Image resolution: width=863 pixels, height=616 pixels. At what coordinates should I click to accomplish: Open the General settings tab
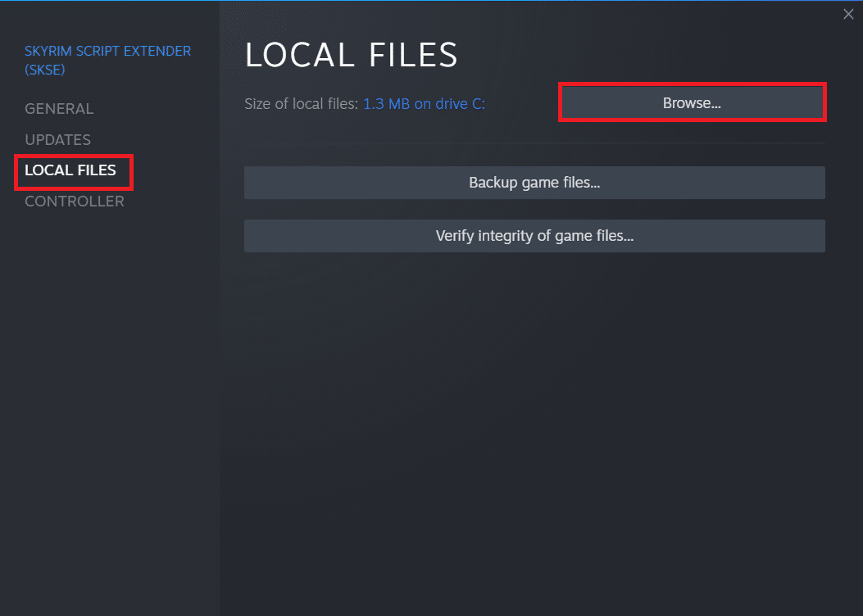click(59, 109)
